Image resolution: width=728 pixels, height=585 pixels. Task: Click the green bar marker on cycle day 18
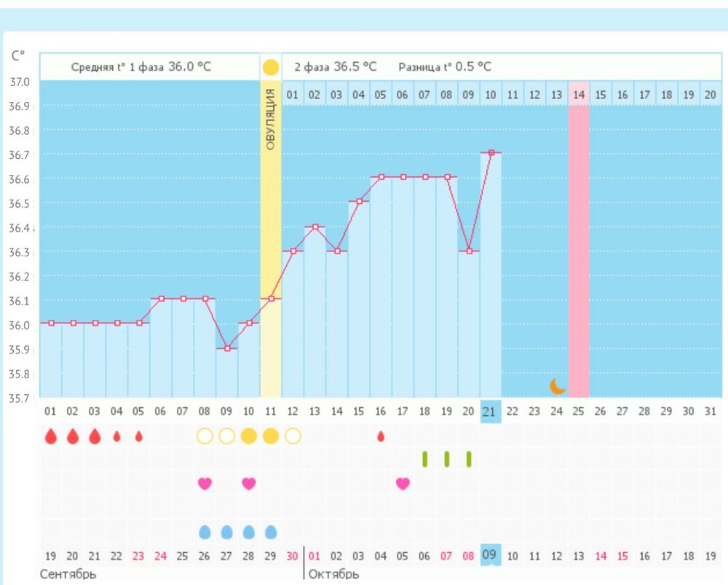[425, 459]
